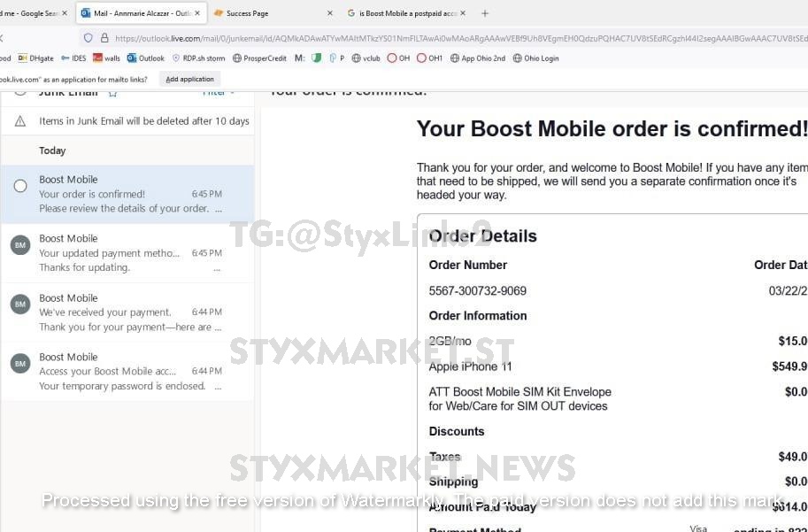
Task: Click BM avatar of received payment email
Action: click(x=20, y=305)
